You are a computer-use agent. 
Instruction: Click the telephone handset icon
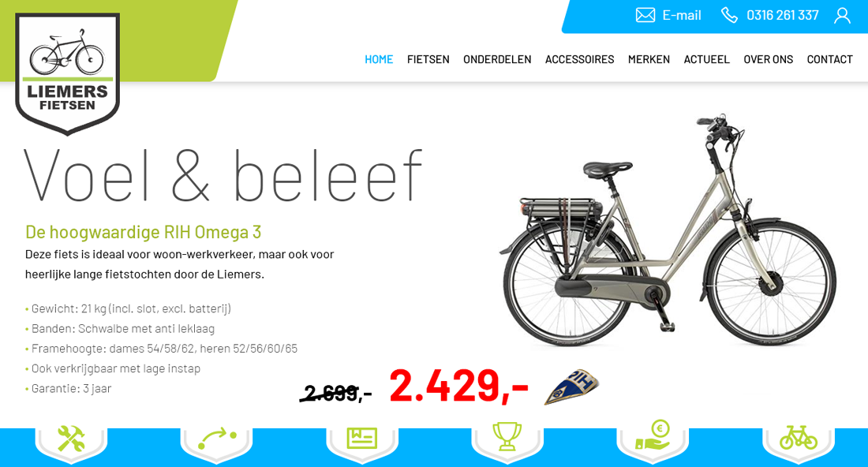(x=729, y=15)
